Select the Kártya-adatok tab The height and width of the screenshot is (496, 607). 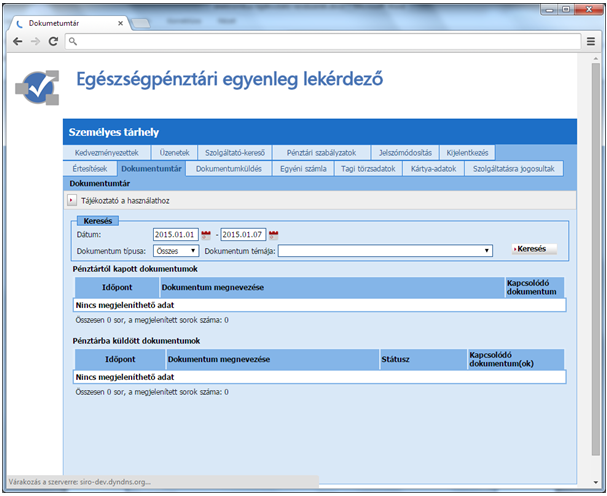[x=433, y=169]
